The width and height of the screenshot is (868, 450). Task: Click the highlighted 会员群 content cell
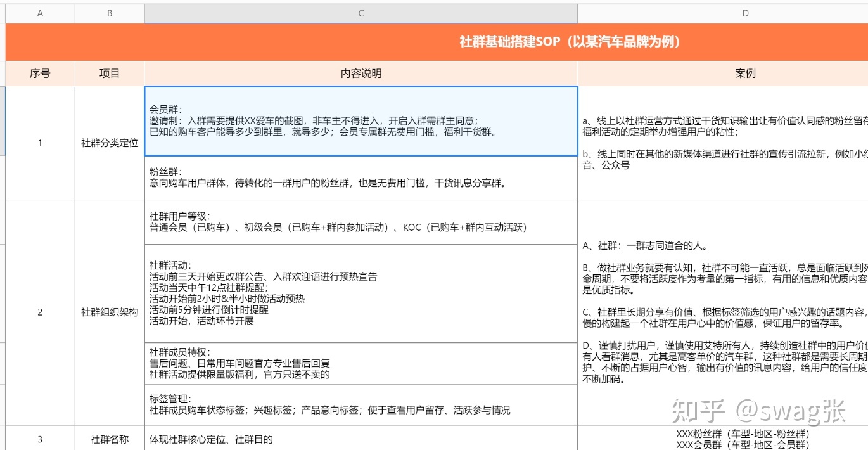click(361, 120)
